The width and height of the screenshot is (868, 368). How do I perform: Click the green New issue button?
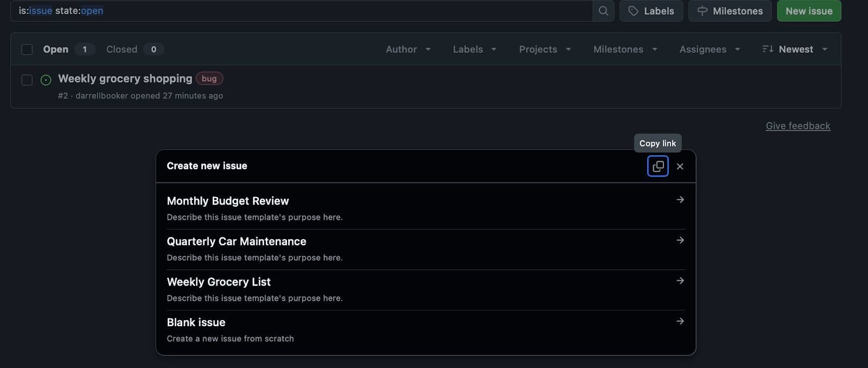click(809, 11)
